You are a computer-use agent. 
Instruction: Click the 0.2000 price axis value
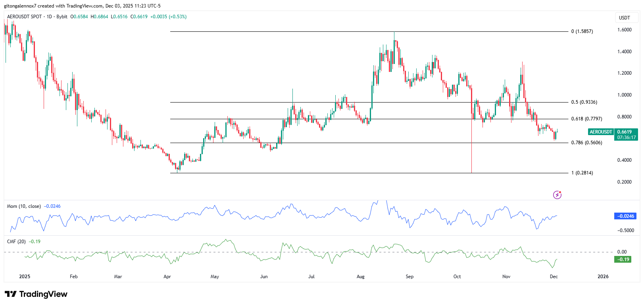(625, 182)
